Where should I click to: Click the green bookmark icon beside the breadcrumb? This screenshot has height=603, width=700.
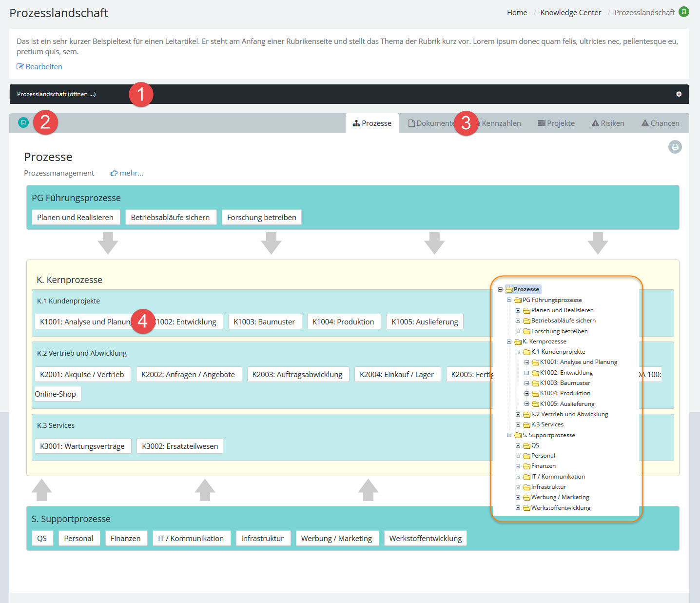coord(684,12)
